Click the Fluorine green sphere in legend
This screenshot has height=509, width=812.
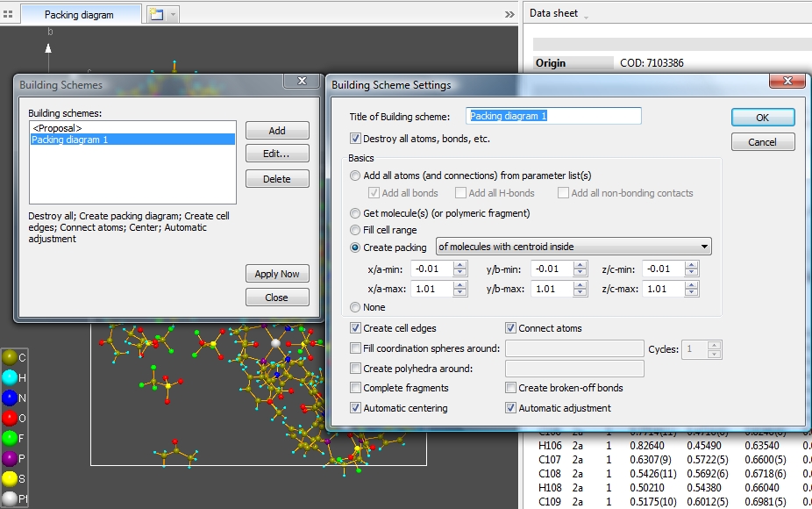(x=9, y=438)
